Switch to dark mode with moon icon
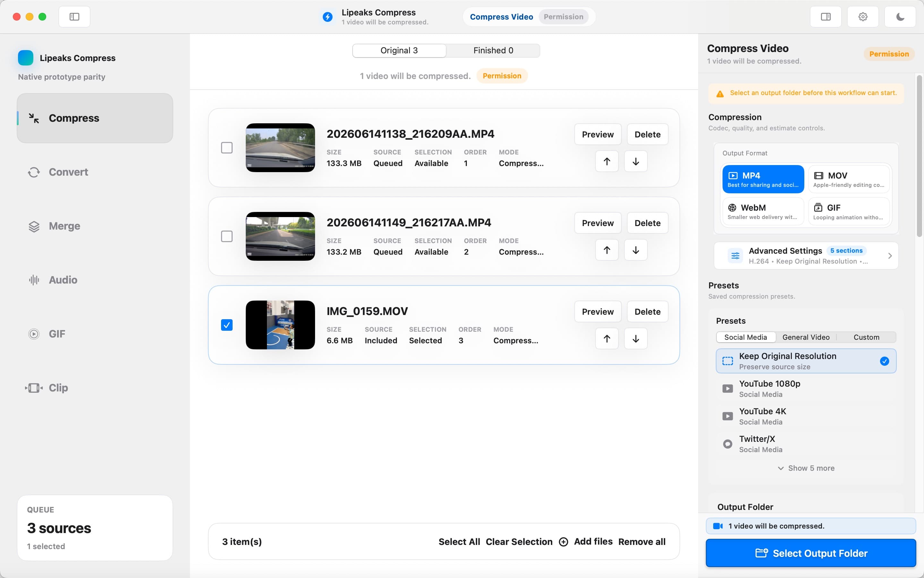924x578 pixels. (900, 17)
